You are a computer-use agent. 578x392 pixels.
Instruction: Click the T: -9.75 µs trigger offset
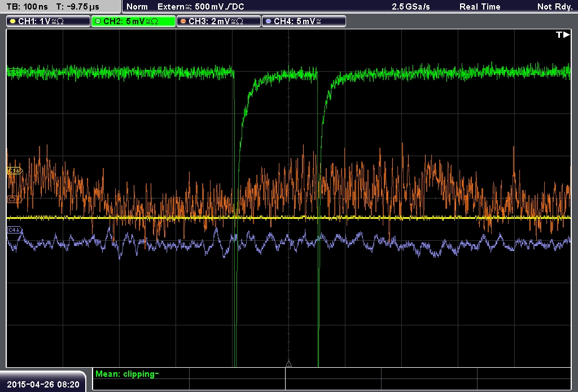coord(78,7)
